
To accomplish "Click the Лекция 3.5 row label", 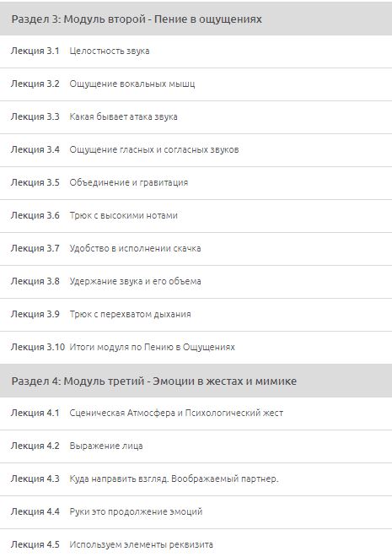I will click(35, 182).
